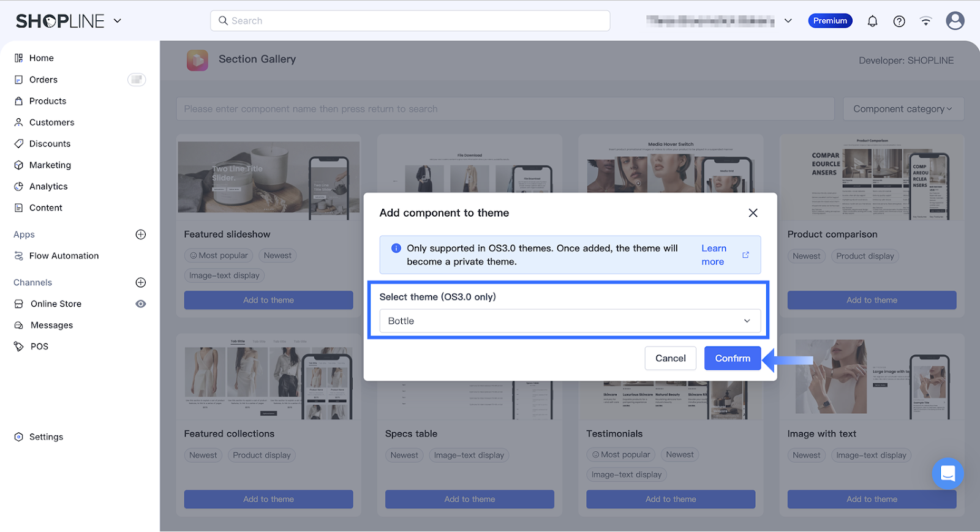The height and width of the screenshot is (532, 980).
Task: Click the Discounts tag icon
Action: 18,144
